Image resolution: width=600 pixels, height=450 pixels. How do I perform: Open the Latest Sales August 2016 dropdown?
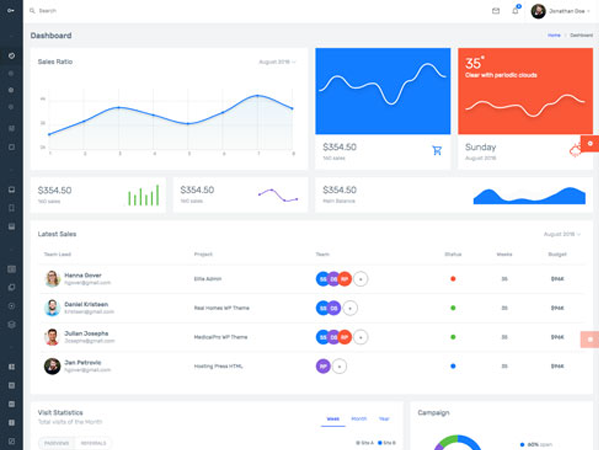[x=562, y=234]
